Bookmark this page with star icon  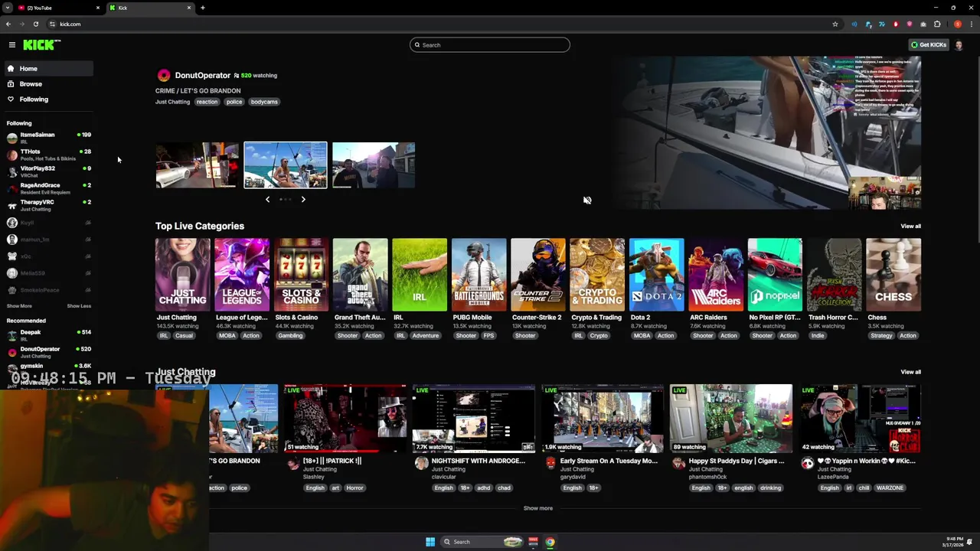[835, 24]
